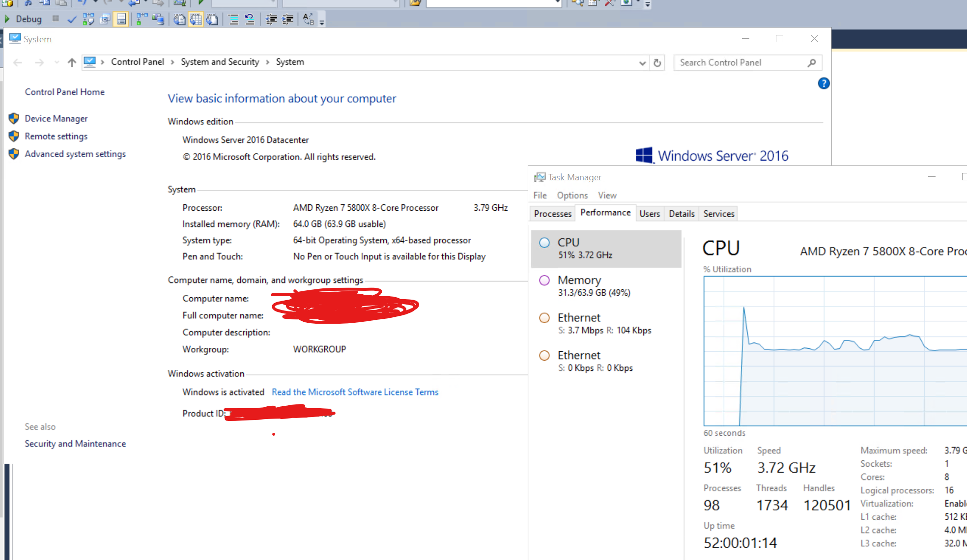The image size is (967, 560).
Task: Open the Options menu in Task Manager
Action: [x=572, y=195]
